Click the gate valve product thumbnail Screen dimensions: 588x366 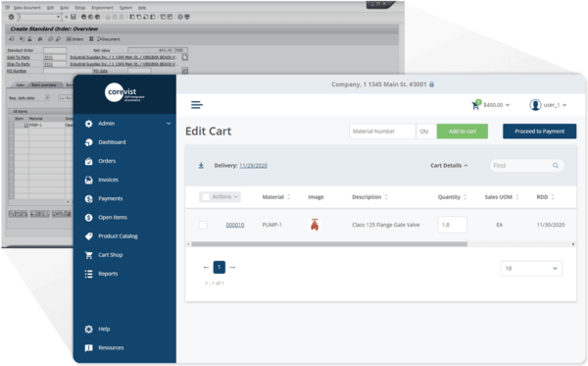tap(315, 225)
